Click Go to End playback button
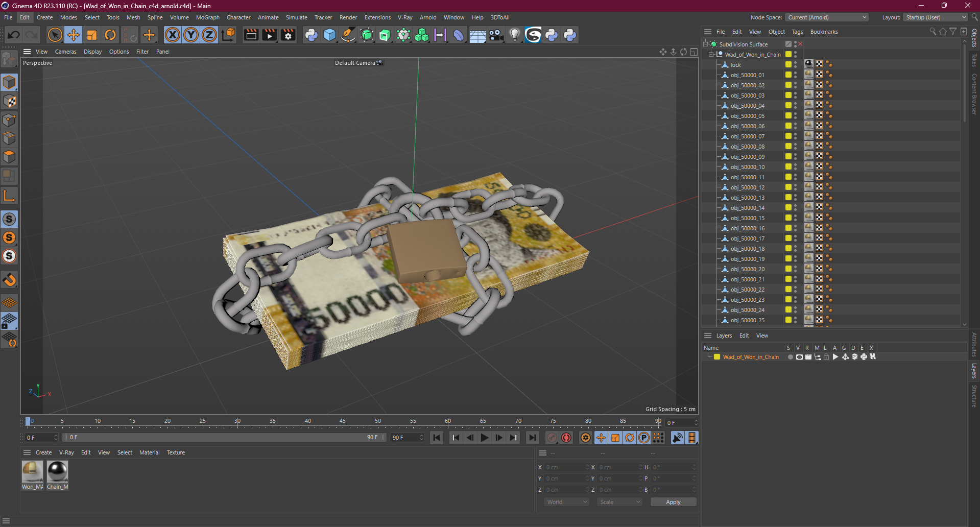 point(533,438)
